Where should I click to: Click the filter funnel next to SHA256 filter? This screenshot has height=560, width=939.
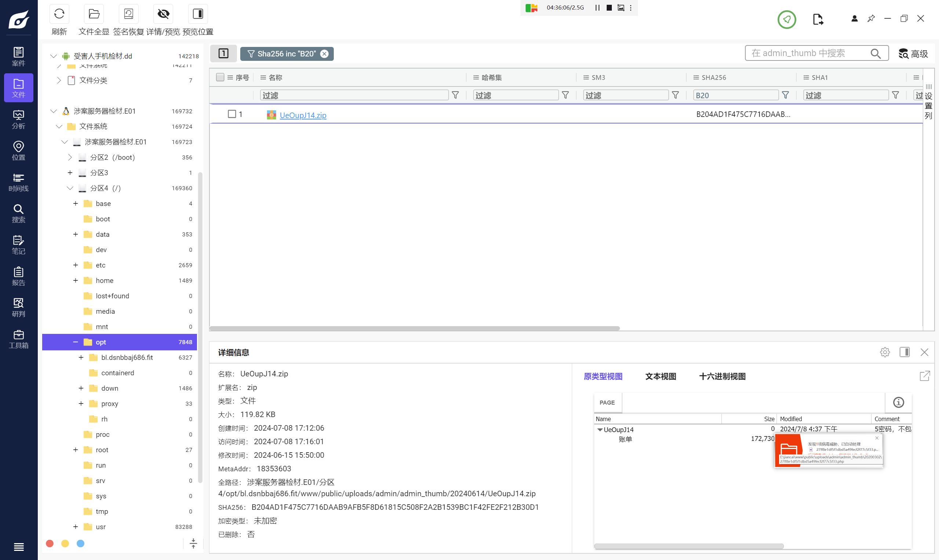pos(785,95)
